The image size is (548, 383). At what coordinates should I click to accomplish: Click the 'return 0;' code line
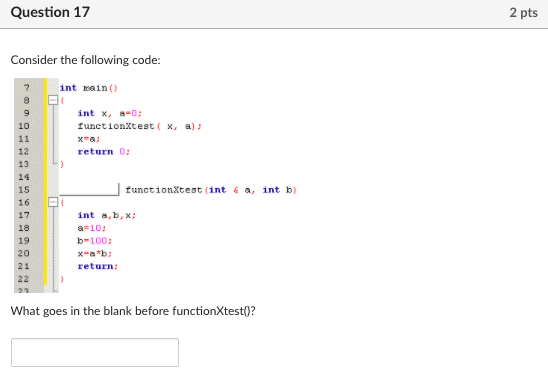[x=103, y=151]
